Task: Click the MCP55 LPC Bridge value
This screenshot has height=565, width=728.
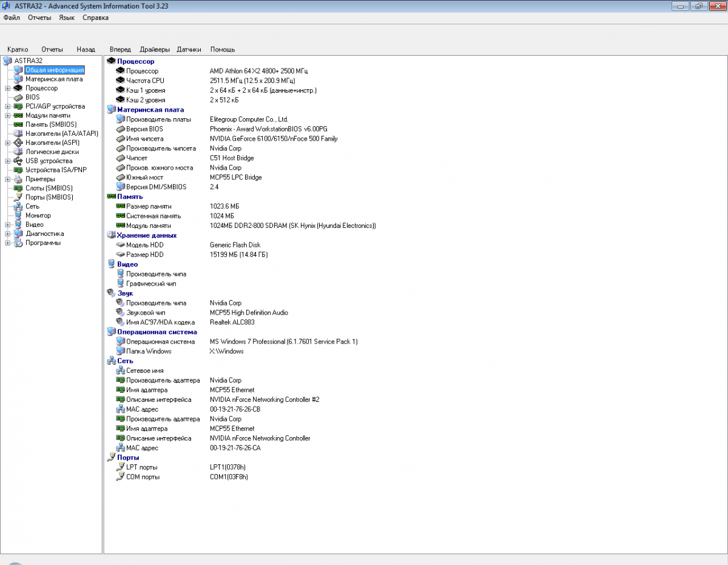Action: click(236, 178)
